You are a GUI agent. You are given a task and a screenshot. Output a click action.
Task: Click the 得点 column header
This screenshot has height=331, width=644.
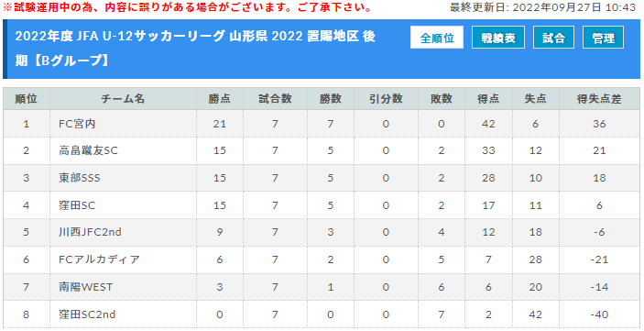point(488,99)
